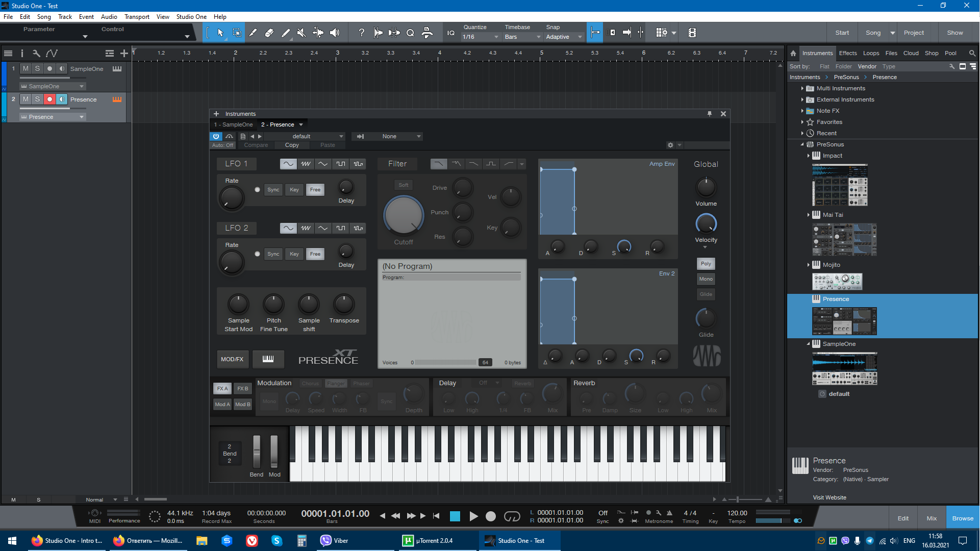Viewport: 980px width, 551px height.
Task: Toggle the Loop button in transport
Action: click(512, 516)
